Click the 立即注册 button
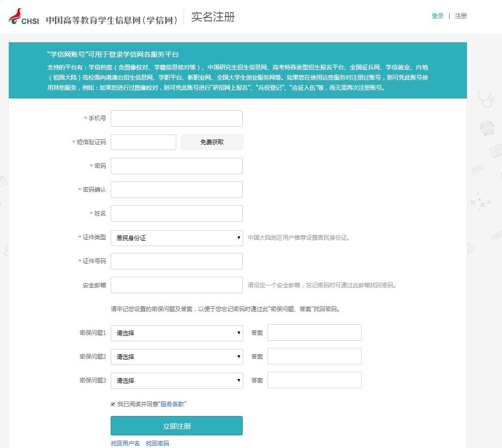This screenshot has height=448, width=502. tap(177, 426)
